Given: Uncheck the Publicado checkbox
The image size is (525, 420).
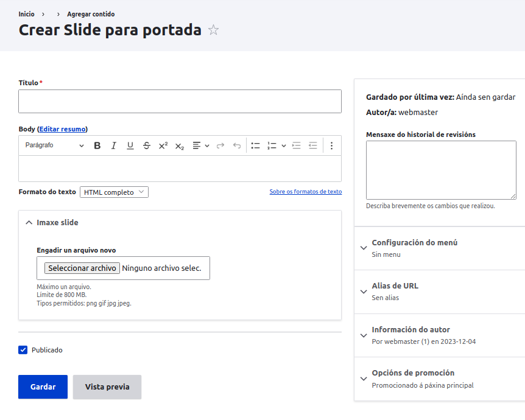Looking at the screenshot, I should coord(23,350).
